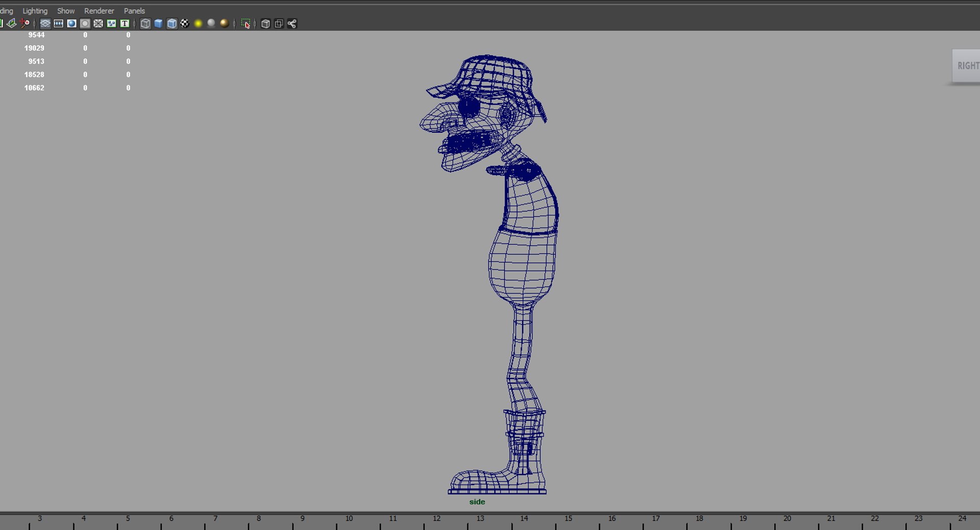Toggle X-ray joints icon
This screenshot has height=530, width=980.
coord(292,23)
